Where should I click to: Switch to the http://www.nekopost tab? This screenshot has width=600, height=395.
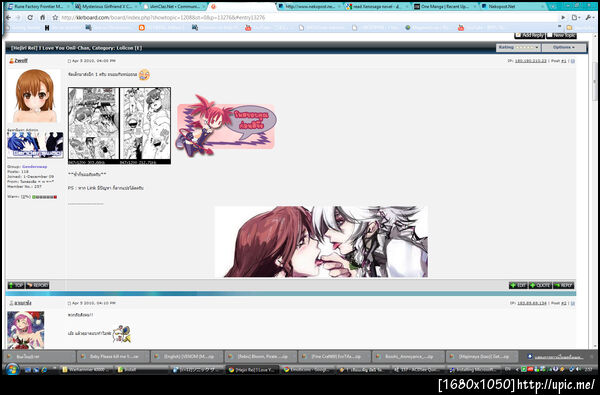pos(310,7)
